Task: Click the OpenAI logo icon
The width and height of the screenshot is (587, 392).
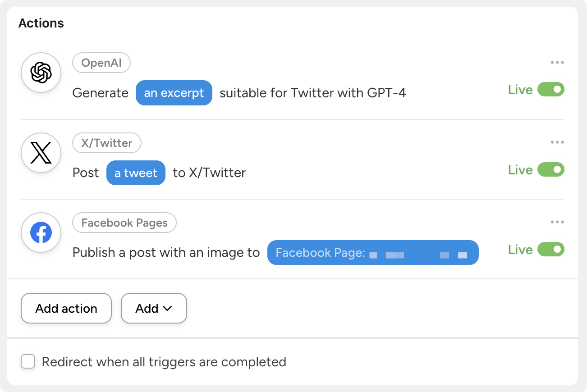Action: 41,73
